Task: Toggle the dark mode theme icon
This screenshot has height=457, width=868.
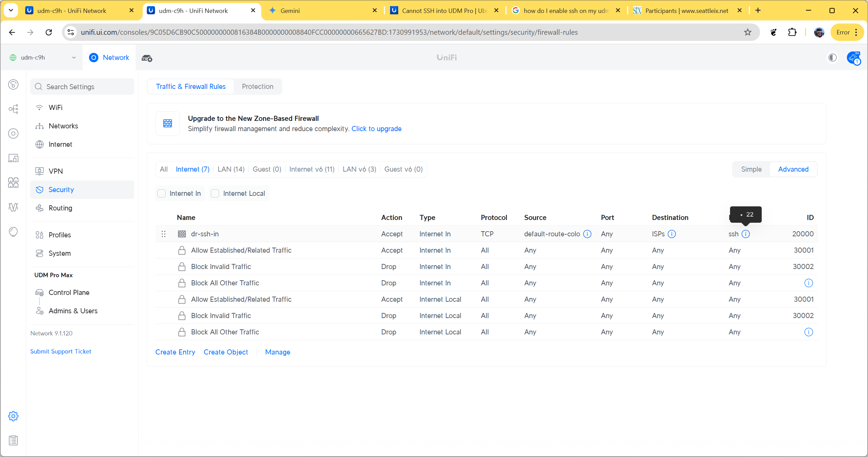Action: pyautogui.click(x=832, y=58)
